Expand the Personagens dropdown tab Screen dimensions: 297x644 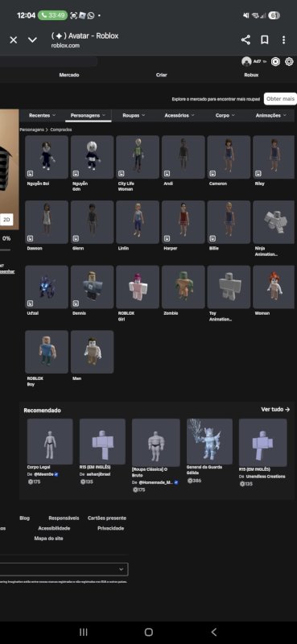coord(88,115)
